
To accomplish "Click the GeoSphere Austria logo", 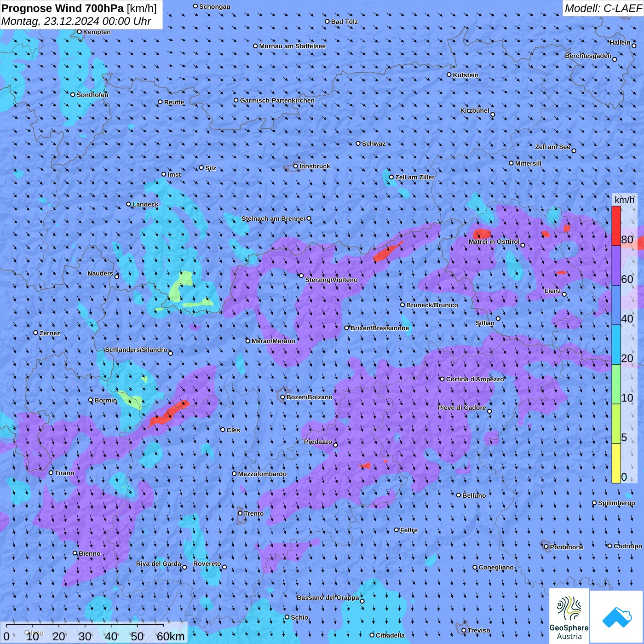I will [x=569, y=616].
